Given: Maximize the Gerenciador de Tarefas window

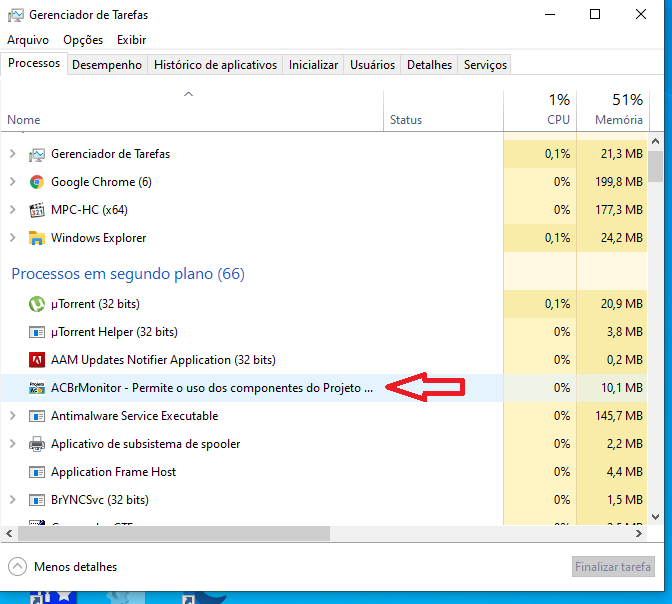Looking at the screenshot, I should [x=595, y=15].
